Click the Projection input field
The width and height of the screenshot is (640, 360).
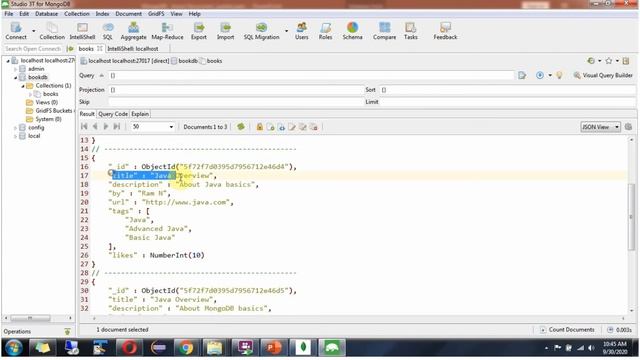(x=235, y=89)
